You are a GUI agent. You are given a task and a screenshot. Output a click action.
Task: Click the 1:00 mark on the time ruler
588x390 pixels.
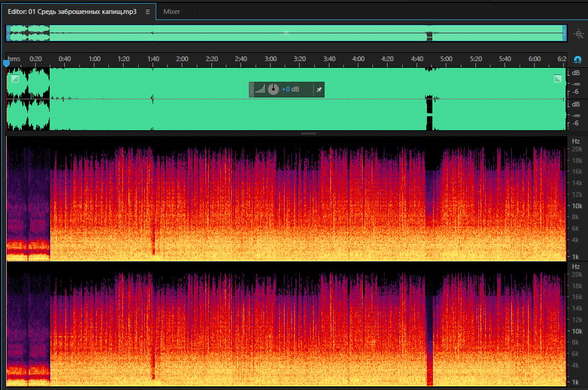[94, 59]
